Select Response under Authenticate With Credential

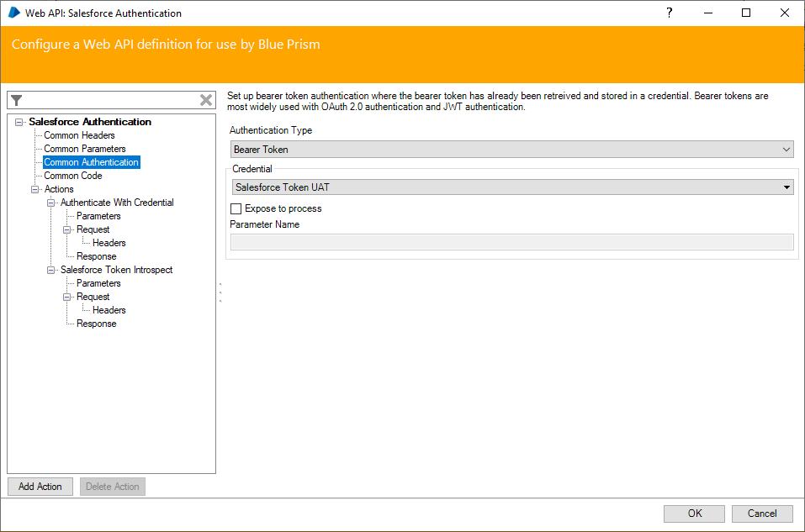pyautogui.click(x=96, y=256)
